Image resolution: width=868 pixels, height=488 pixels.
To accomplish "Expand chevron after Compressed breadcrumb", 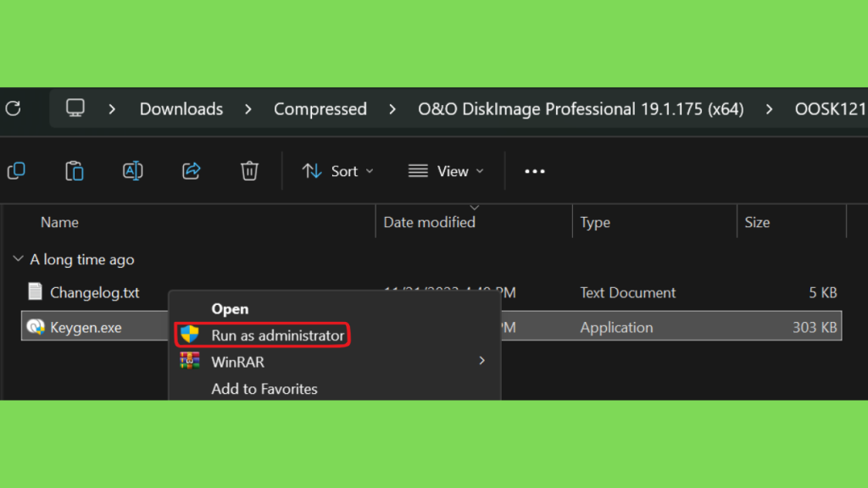I will (392, 109).
